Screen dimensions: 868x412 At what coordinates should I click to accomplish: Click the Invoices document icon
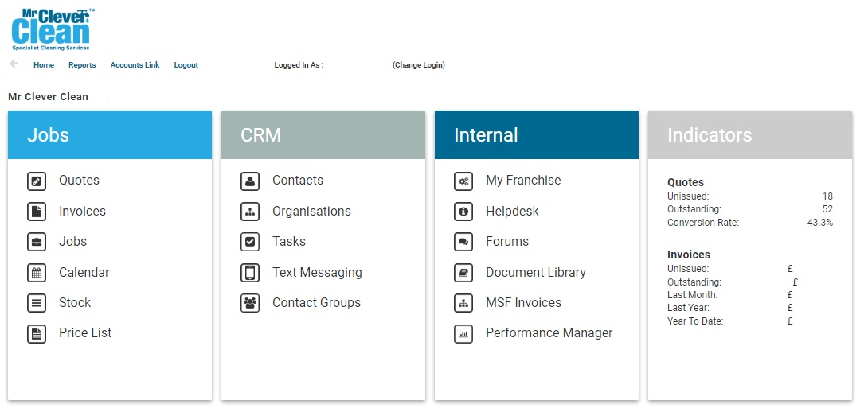(x=37, y=212)
